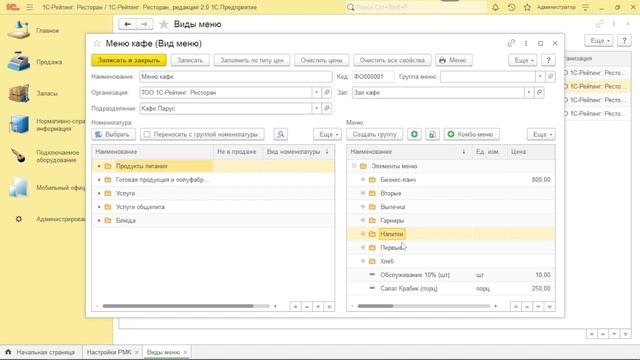Click Создать группу button
The height and width of the screenshot is (360, 640).
[x=375, y=134]
